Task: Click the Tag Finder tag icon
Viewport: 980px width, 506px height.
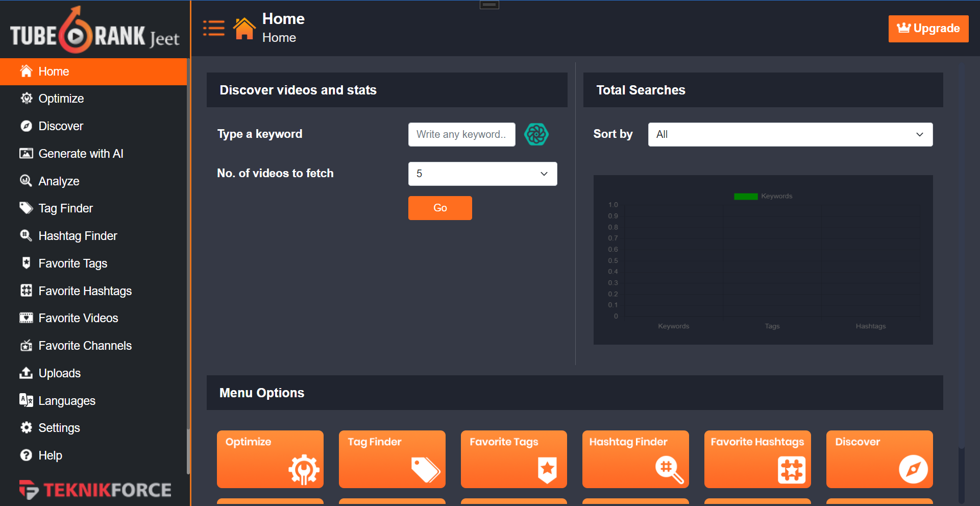Action: click(26, 208)
